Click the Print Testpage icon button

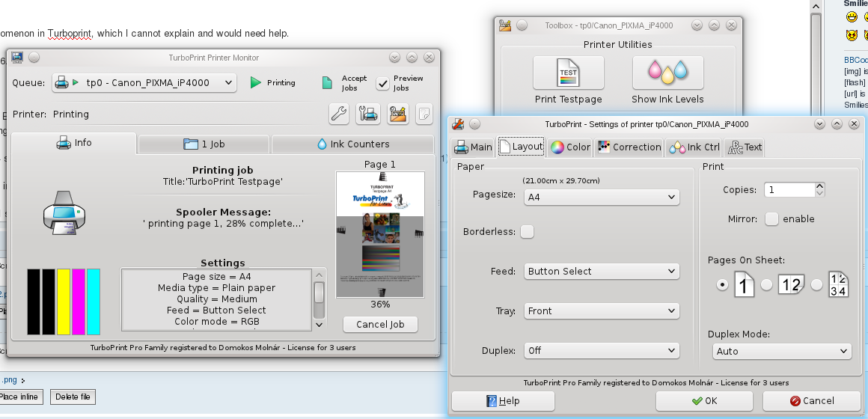click(569, 73)
